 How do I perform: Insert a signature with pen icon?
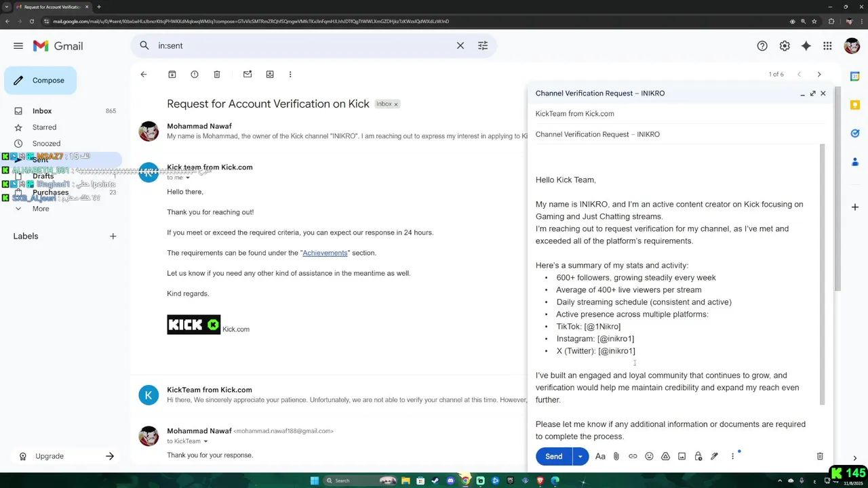tap(714, 456)
